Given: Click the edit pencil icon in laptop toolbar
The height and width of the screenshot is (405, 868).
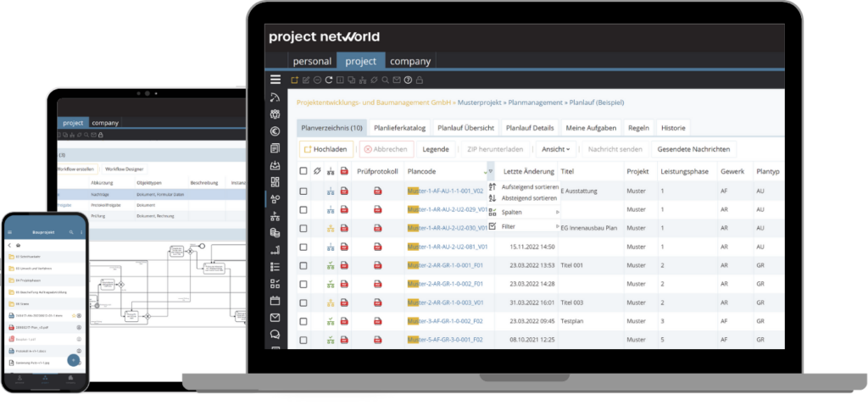Looking at the screenshot, I should click(305, 80).
